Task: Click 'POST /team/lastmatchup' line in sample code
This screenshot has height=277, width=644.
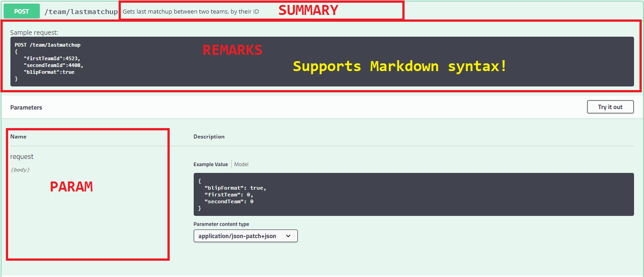Action: coord(48,45)
